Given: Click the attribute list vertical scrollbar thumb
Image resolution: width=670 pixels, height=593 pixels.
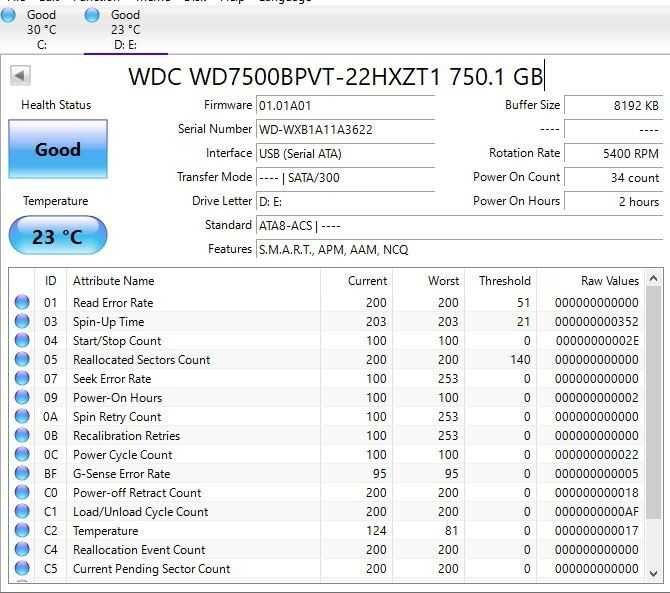Looking at the screenshot, I should (x=653, y=403).
